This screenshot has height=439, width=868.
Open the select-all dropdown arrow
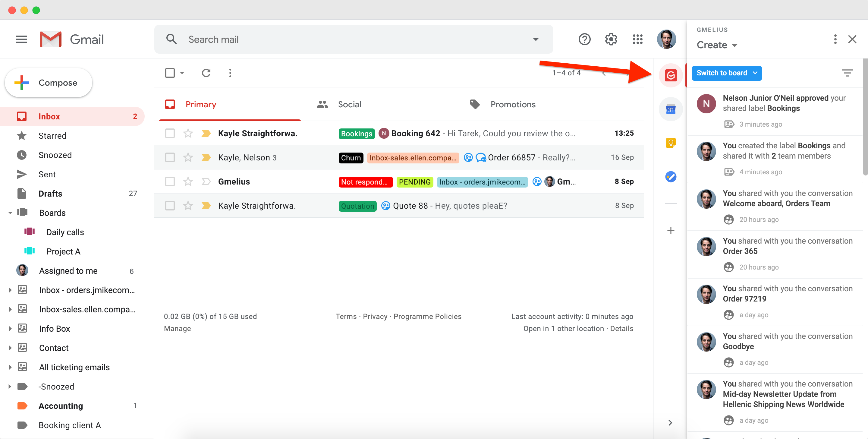[x=182, y=73]
